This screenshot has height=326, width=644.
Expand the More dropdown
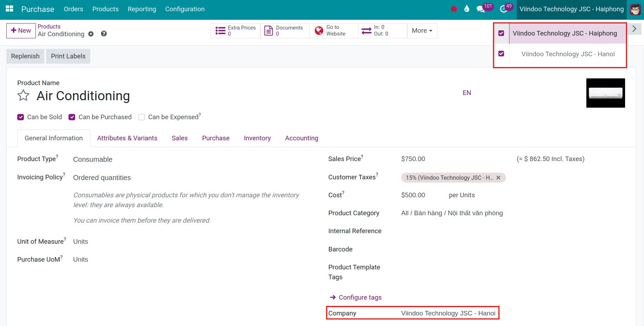click(x=422, y=31)
